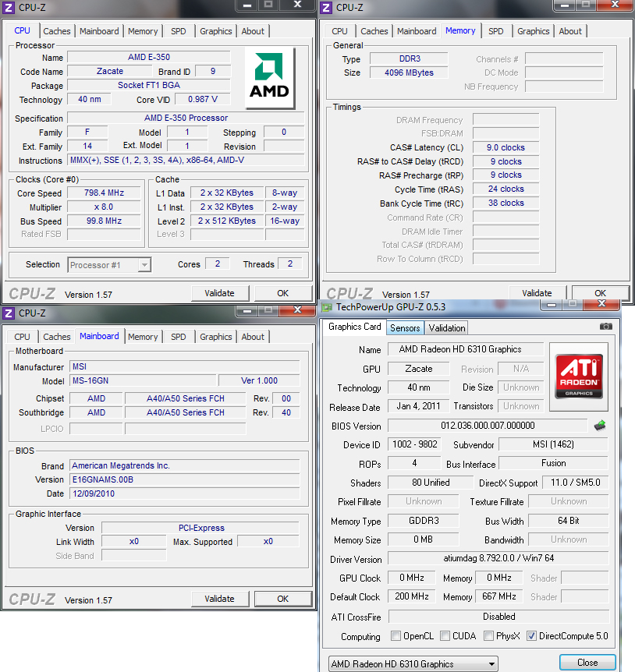The image size is (635, 672).
Task: Click the CPU-Z app icon in the top-left title bar
Action: [x=9, y=7]
